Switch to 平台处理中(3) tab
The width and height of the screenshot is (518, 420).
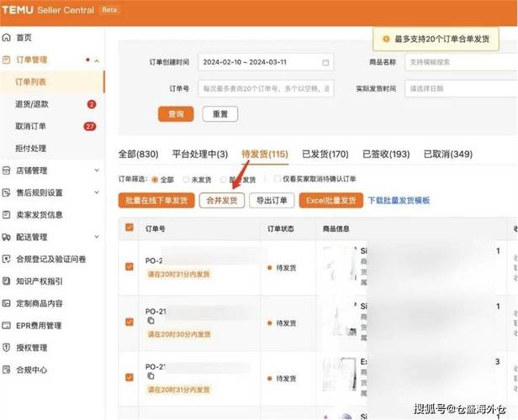[200, 154]
